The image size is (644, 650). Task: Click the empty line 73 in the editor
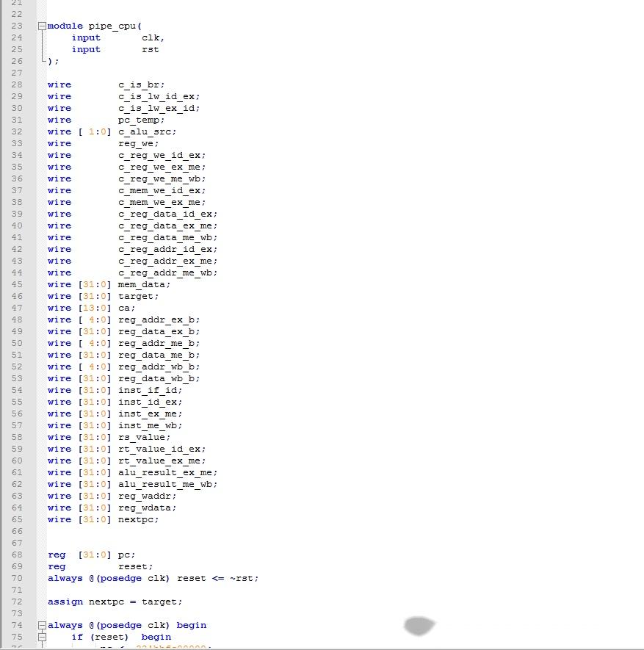click(110, 613)
